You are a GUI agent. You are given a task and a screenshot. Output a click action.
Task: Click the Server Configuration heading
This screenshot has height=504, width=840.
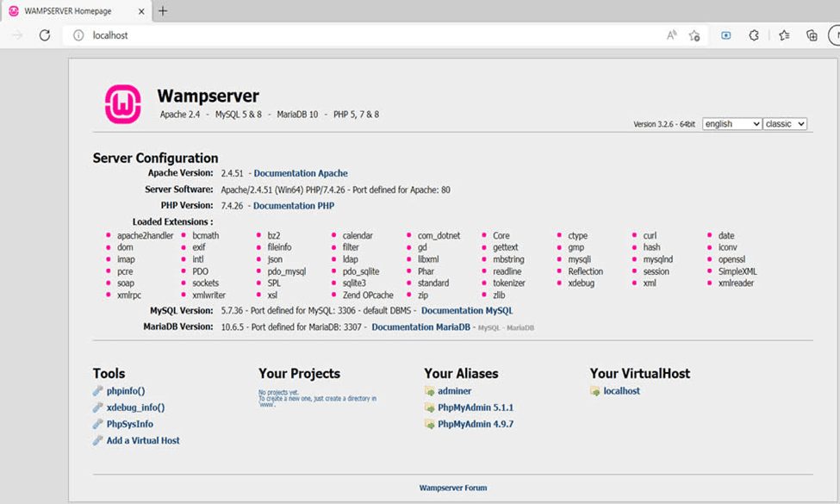coord(155,158)
